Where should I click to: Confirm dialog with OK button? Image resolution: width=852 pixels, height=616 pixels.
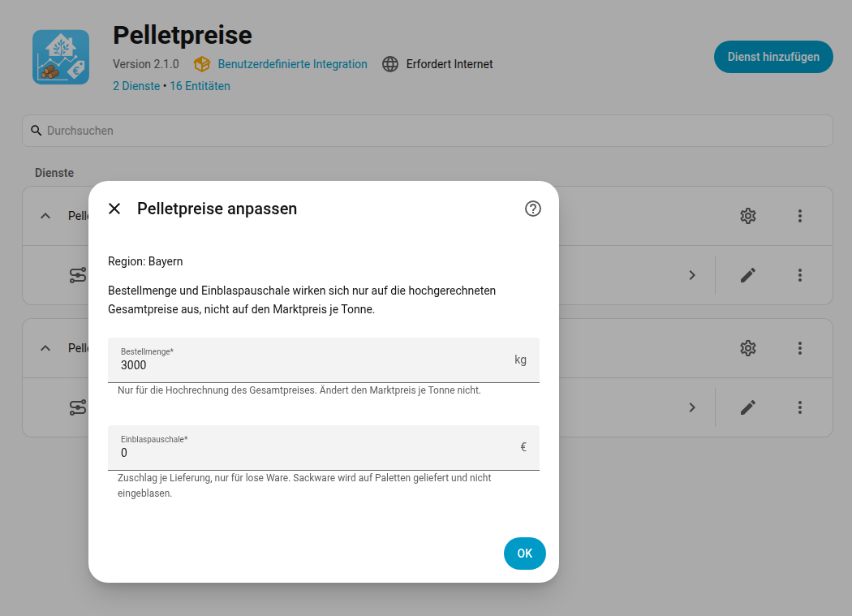pyautogui.click(x=524, y=554)
